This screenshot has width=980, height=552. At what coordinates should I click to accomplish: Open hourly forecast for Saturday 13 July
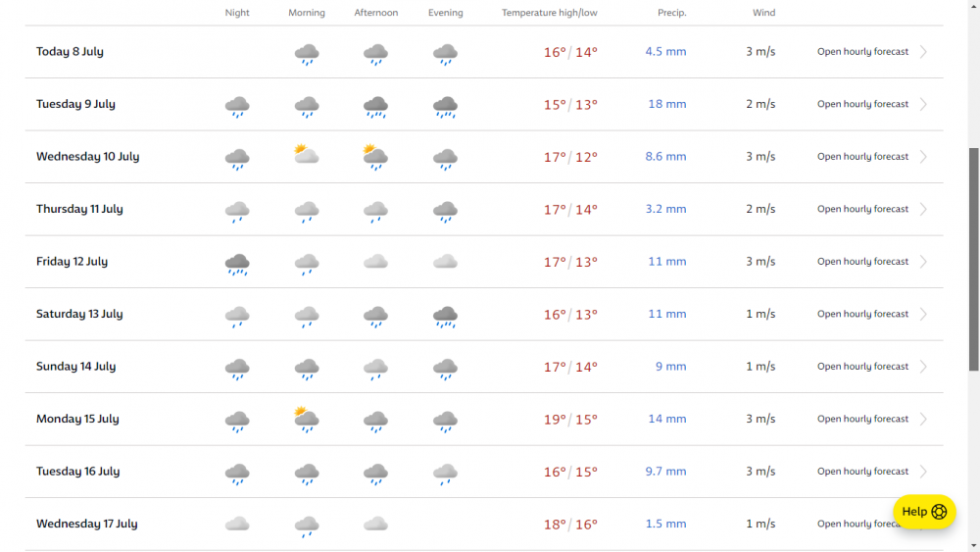862,315
